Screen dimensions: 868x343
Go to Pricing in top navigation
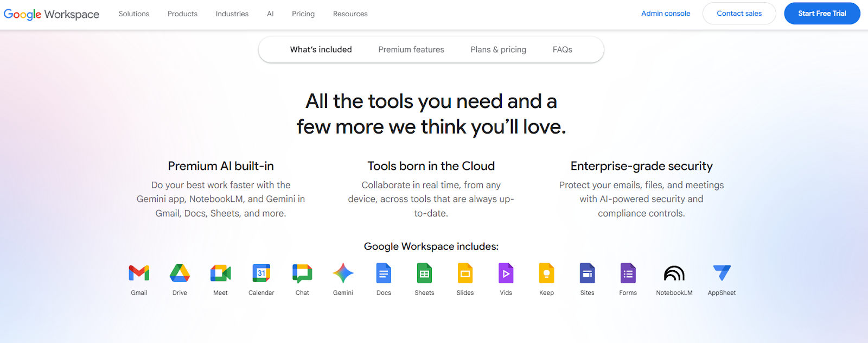tap(303, 14)
